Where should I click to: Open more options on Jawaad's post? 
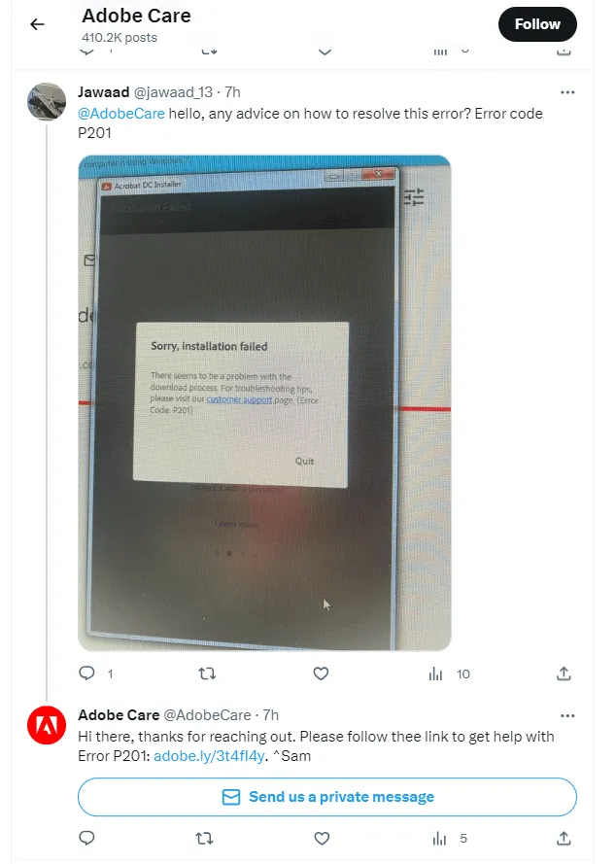click(x=567, y=92)
